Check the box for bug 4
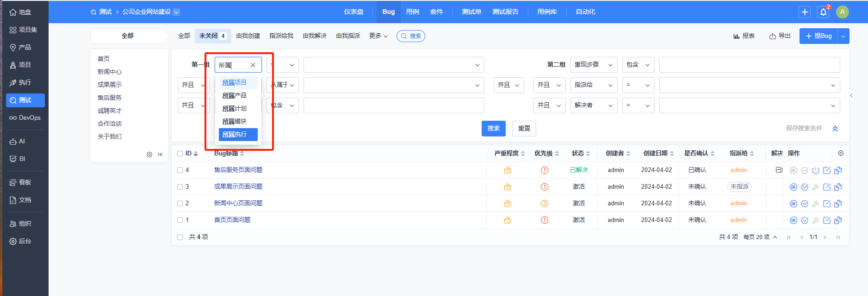 (180, 170)
